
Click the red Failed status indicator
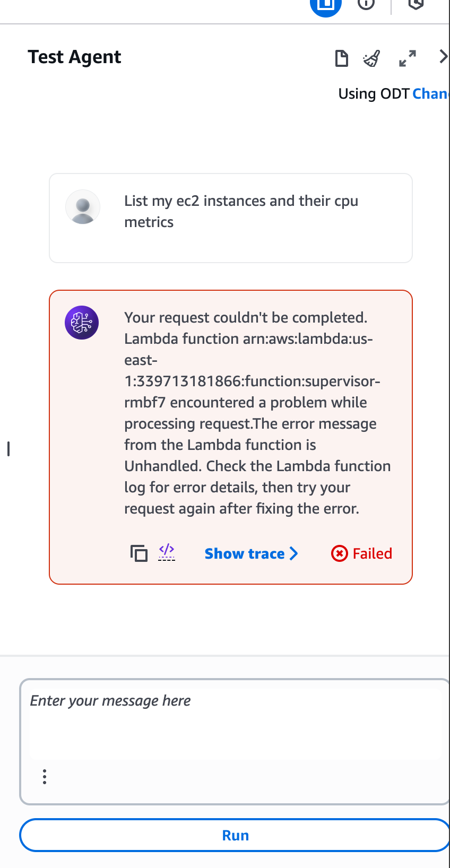[362, 553]
